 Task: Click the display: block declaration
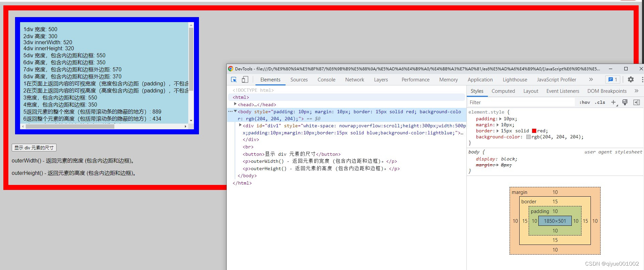click(x=497, y=159)
